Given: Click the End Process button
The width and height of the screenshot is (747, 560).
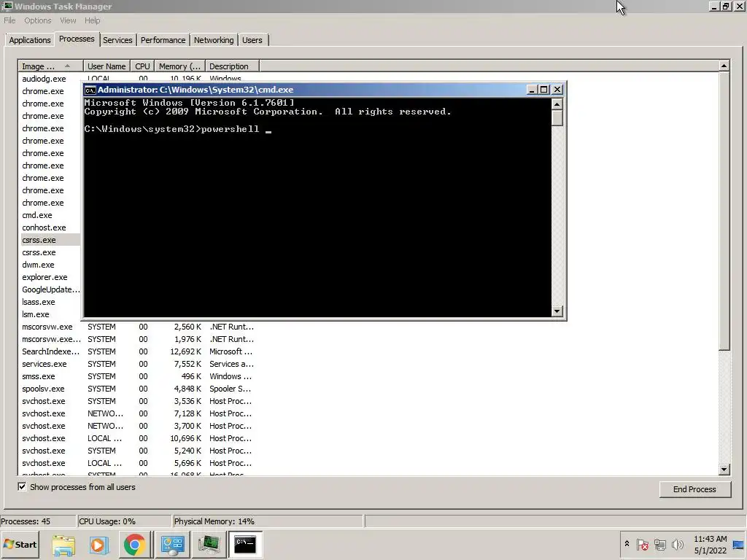Looking at the screenshot, I should [694, 489].
